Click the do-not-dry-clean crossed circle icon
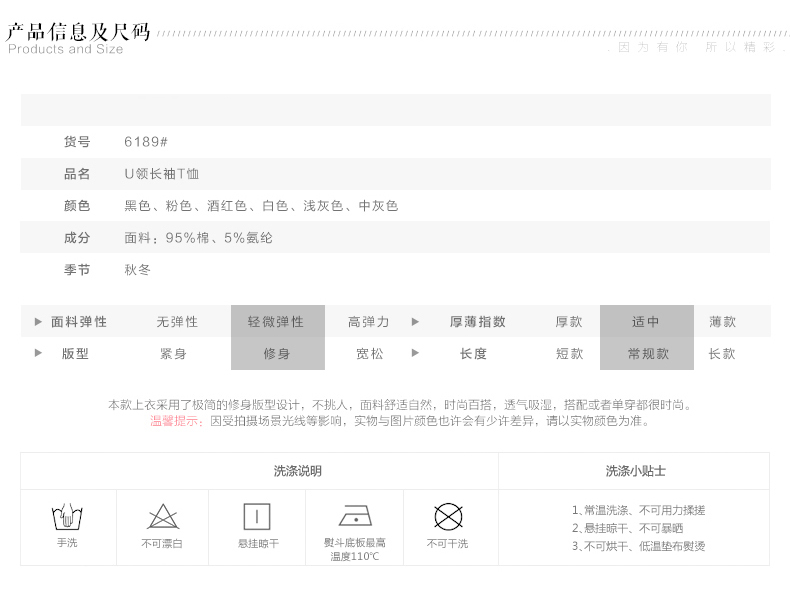 pyautogui.click(x=448, y=516)
